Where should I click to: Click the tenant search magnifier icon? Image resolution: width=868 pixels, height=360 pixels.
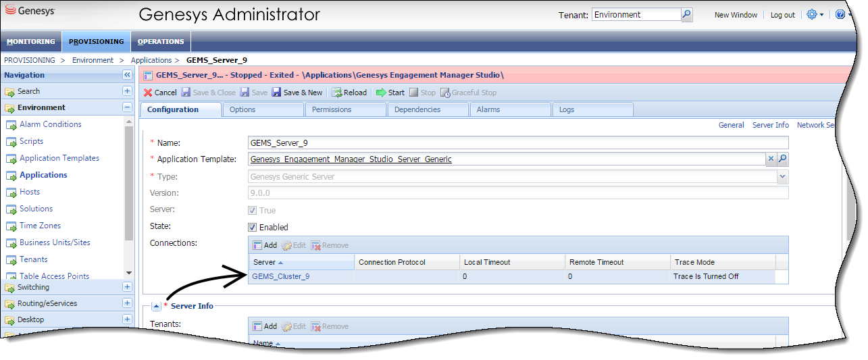687,14
